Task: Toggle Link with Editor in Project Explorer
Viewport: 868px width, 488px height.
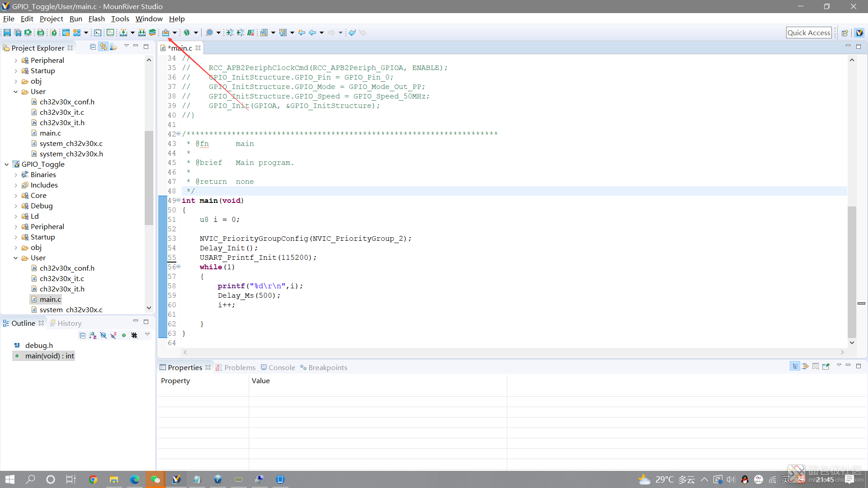Action: pos(104,47)
